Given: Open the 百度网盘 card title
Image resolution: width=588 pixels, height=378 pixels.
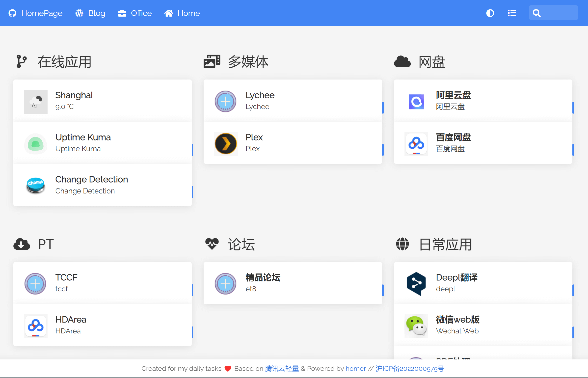Looking at the screenshot, I should [453, 137].
